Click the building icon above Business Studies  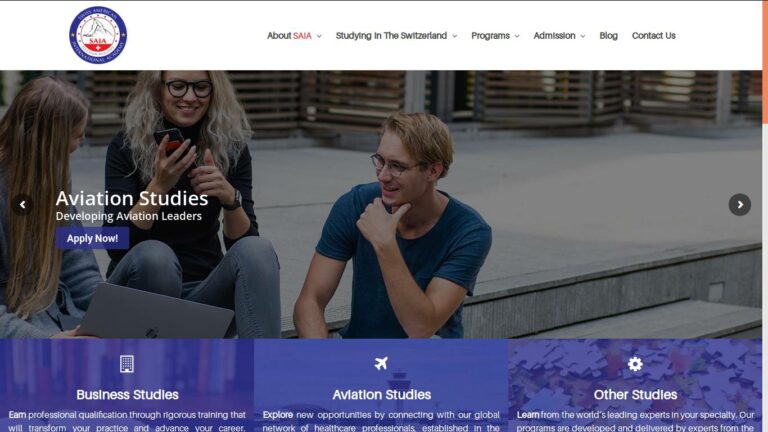click(x=127, y=364)
